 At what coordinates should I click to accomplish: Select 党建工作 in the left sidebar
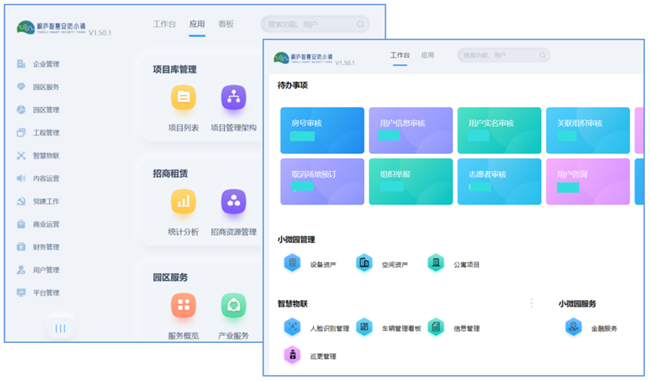tap(38, 201)
